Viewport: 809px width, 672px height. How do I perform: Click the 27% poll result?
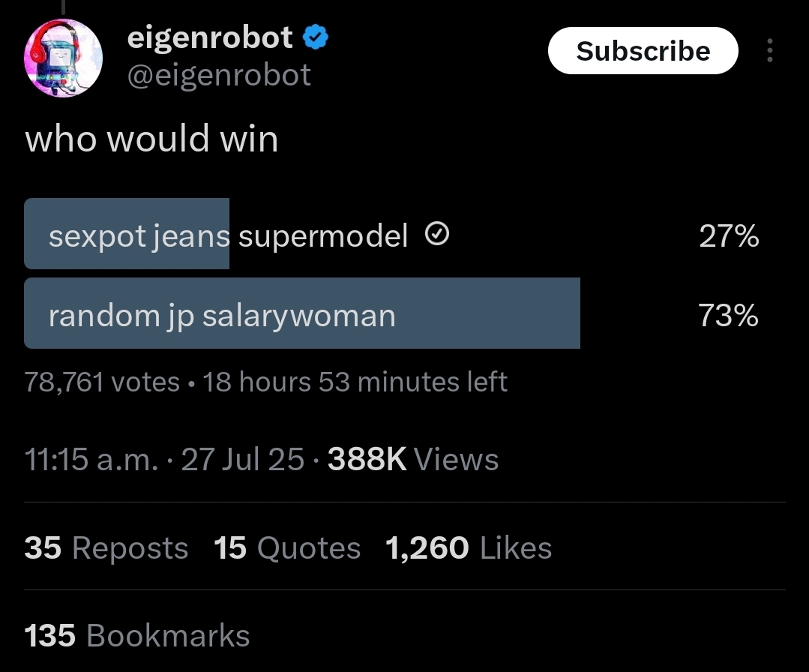[729, 235]
